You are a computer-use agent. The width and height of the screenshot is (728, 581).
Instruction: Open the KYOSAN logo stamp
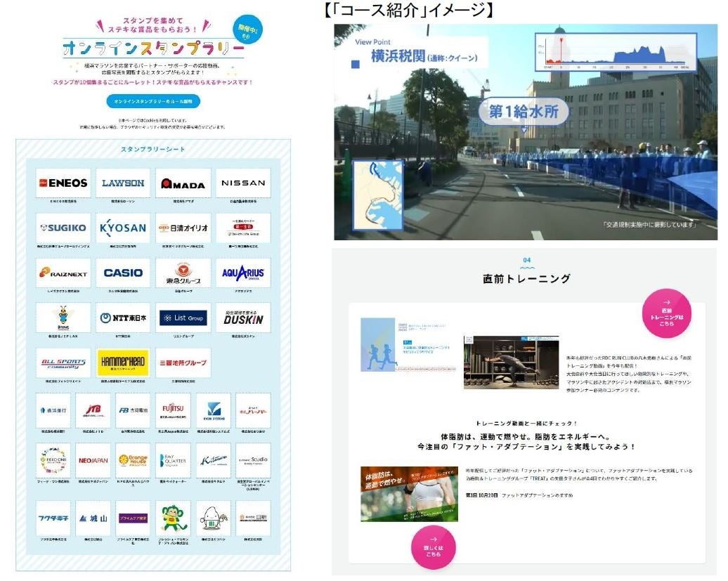(x=123, y=228)
